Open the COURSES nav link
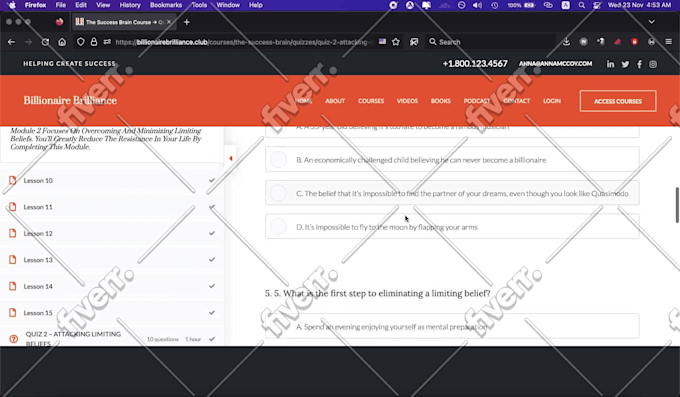 pos(371,101)
